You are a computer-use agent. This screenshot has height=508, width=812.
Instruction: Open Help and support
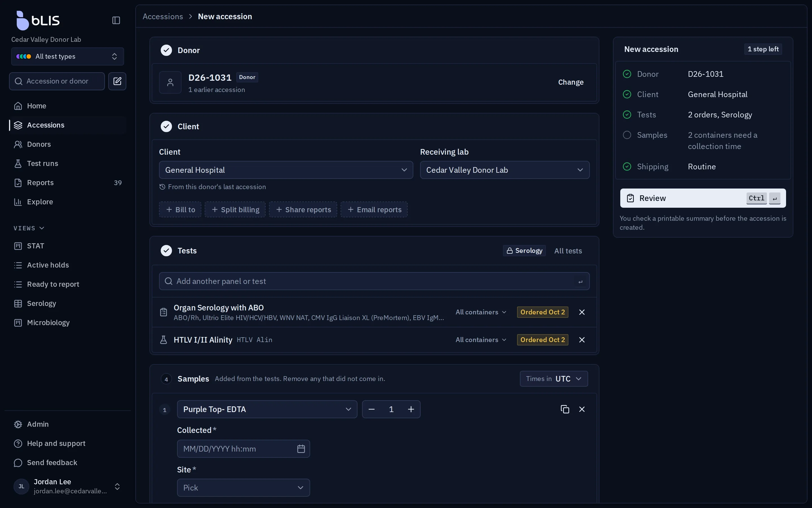tap(67, 443)
